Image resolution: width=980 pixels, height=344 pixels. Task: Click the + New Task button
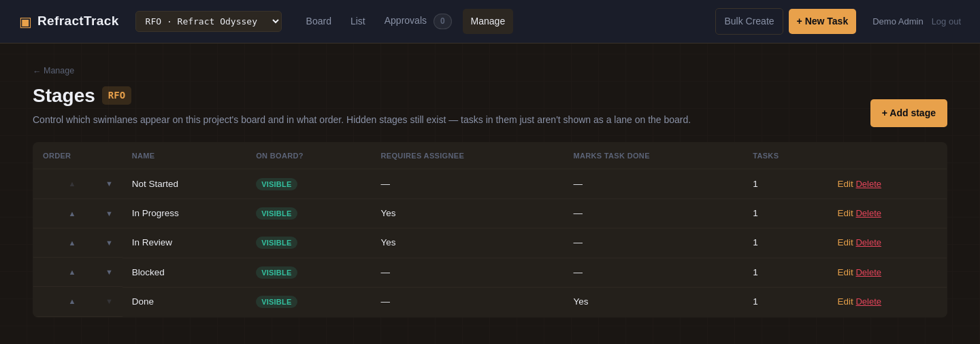(822, 21)
